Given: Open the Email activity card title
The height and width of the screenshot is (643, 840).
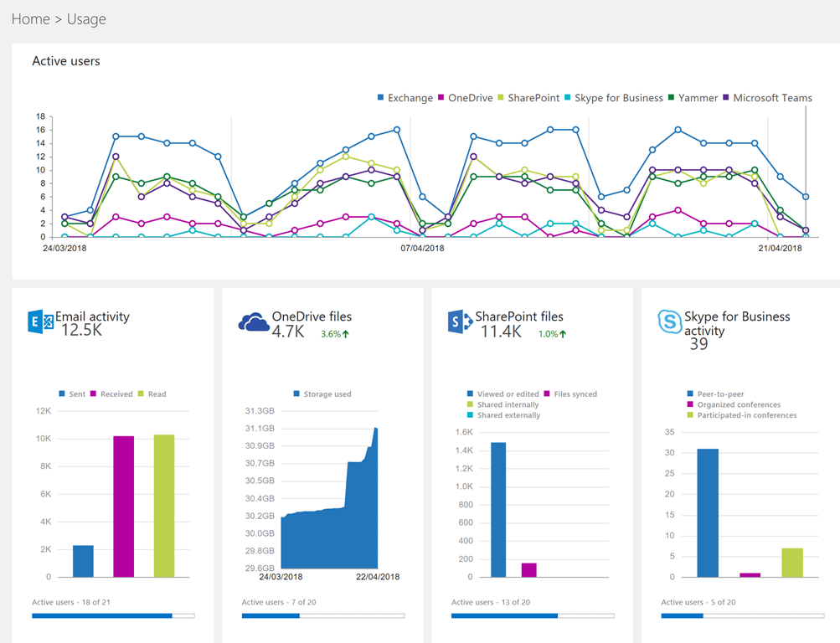Looking at the screenshot, I should click(93, 316).
